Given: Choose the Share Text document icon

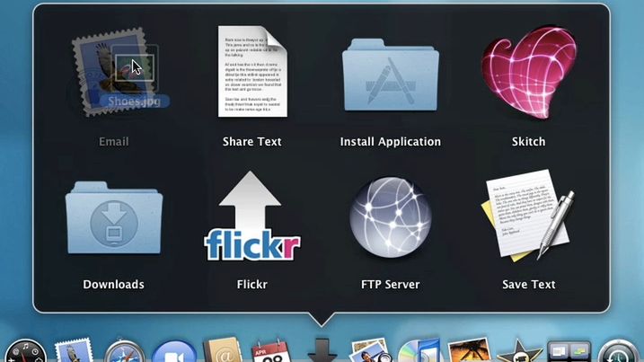Looking at the screenshot, I should pos(252,72).
